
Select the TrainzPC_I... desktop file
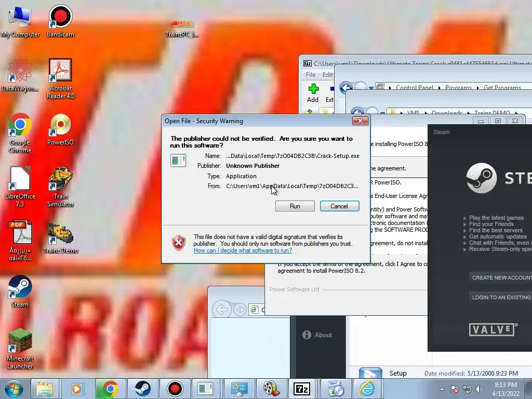click(x=182, y=29)
